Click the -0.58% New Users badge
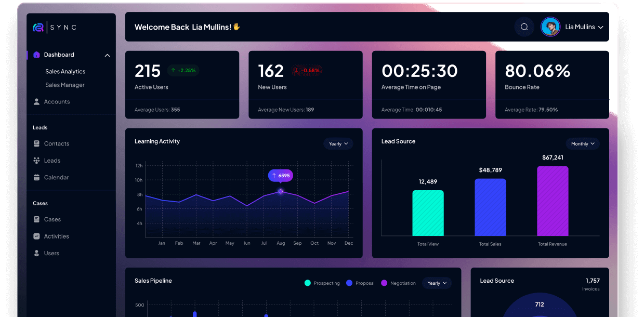 pos(307,70)
